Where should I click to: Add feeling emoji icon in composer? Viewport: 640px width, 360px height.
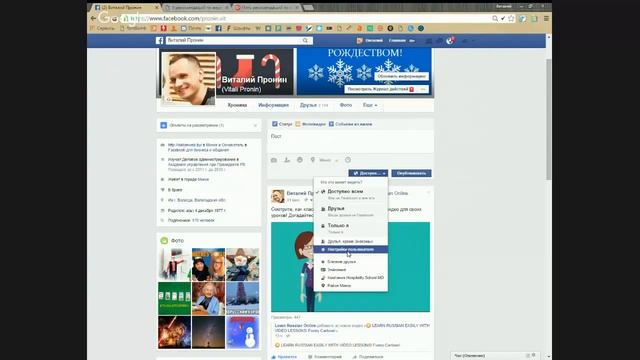pos(300,160)
